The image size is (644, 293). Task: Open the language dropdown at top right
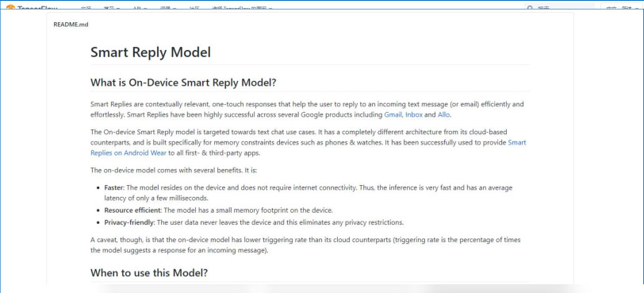click(622, 7)
